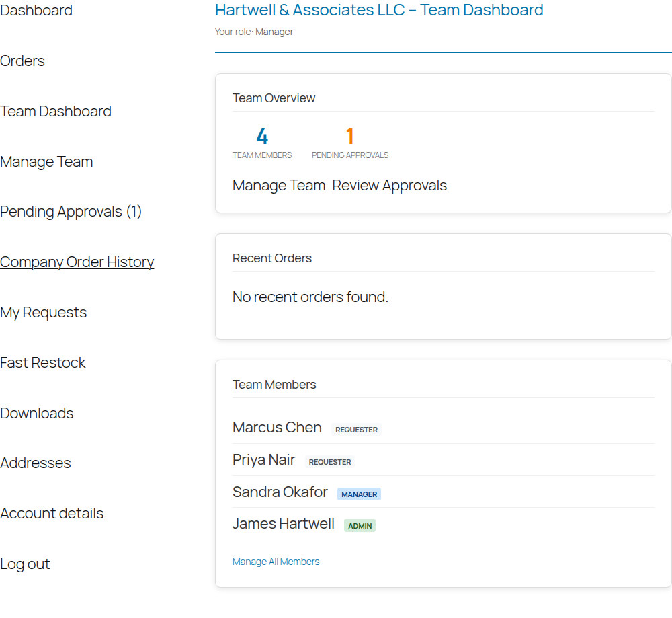The height and width of the screenshot is (618, 672).
Task: Open Manage Team in sidebar menu
Action: (x=46, y=161)
